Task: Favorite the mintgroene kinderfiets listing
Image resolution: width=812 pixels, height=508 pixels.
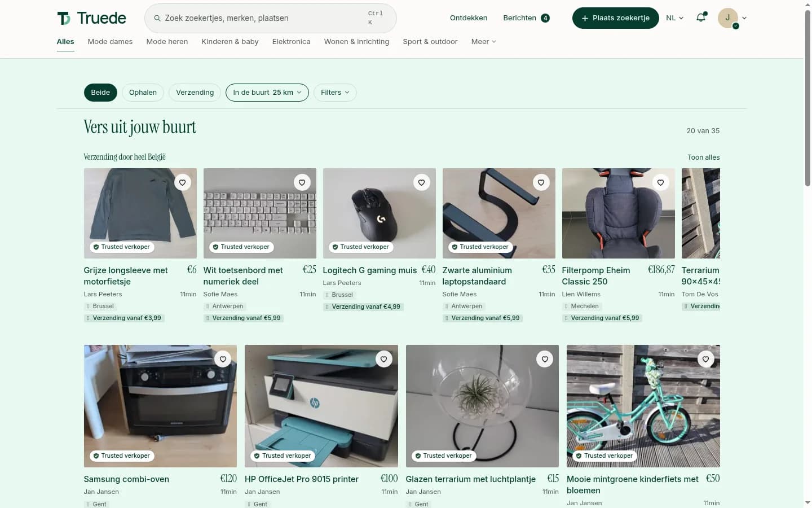Action: point(706,359)
